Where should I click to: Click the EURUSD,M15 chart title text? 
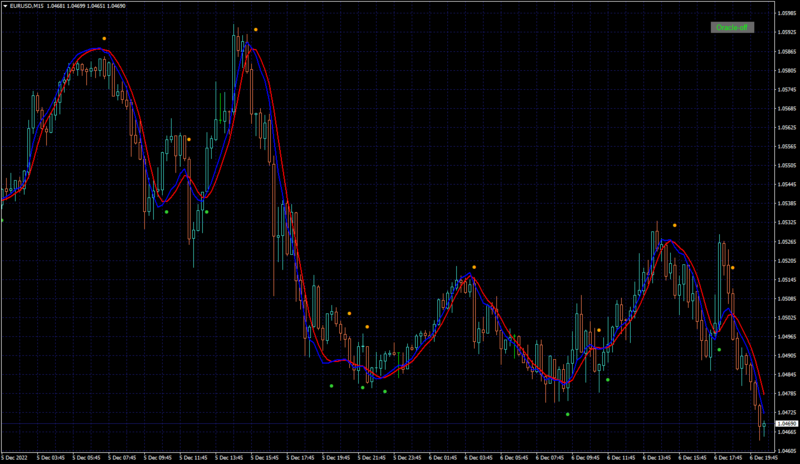tap(27, 6)
